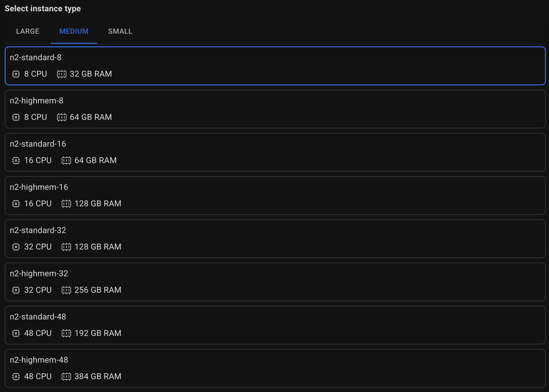549x392 pixels.
Task: Select the n2-highmem-16 instance card
Action: click(x=275, y=195)
